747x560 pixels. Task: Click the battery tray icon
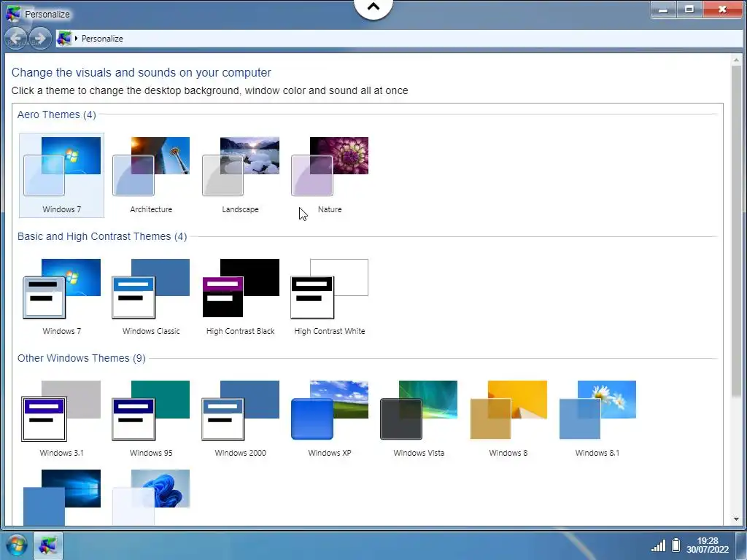(x=676, y=545)
